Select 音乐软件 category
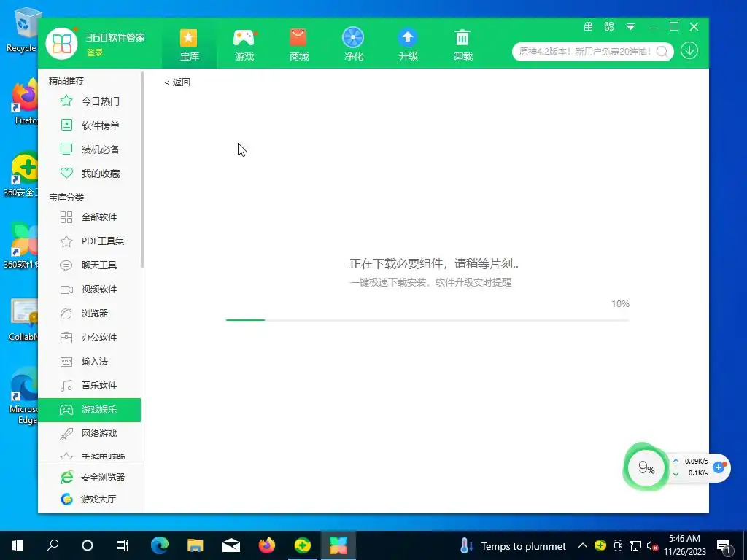 [90, 385]
